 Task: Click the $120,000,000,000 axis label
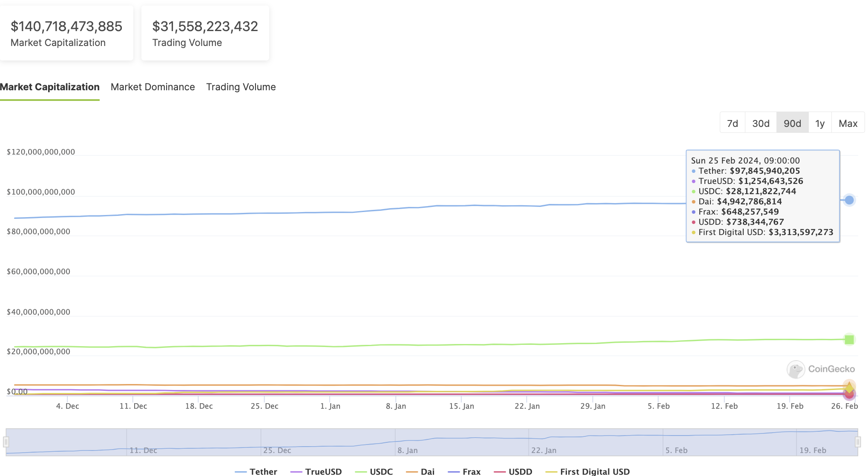(41, 152)
